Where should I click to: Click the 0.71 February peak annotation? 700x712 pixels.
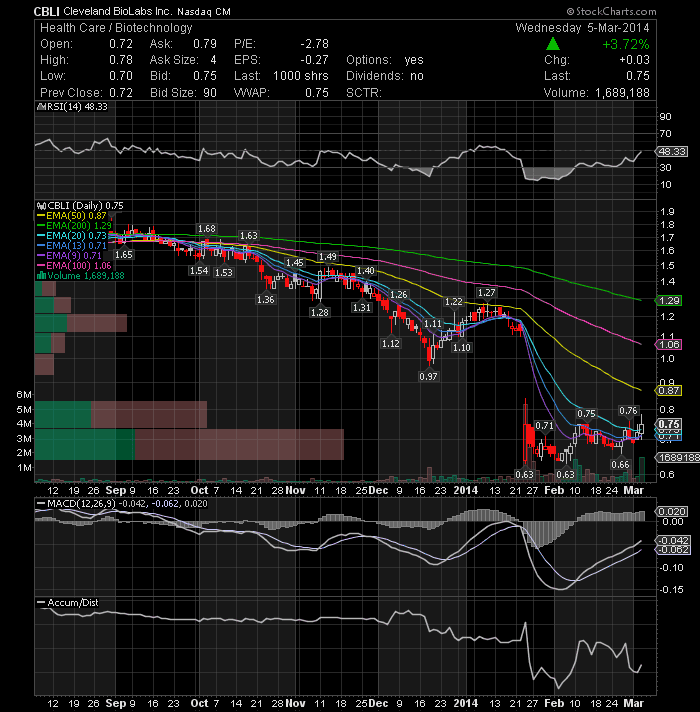[544, 425]
